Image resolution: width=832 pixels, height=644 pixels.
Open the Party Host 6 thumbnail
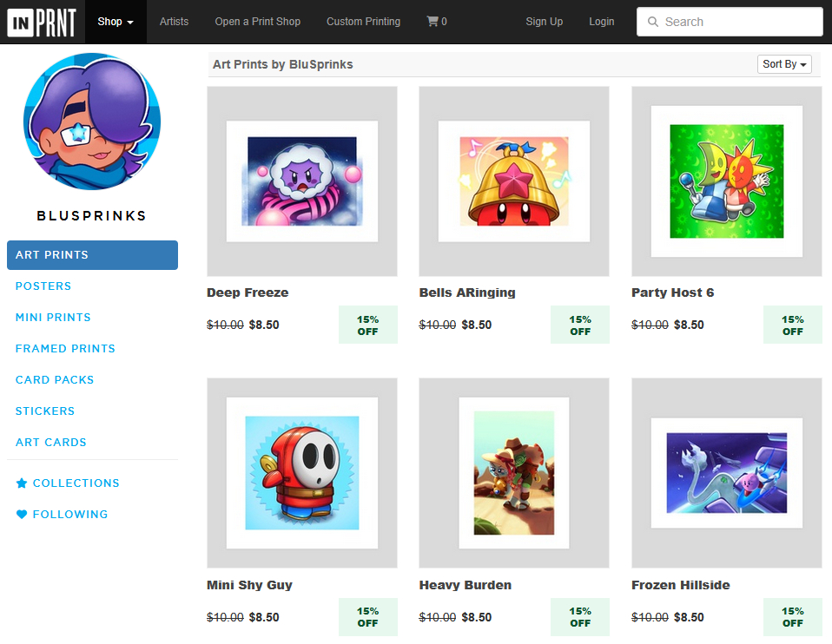point(726,181)
